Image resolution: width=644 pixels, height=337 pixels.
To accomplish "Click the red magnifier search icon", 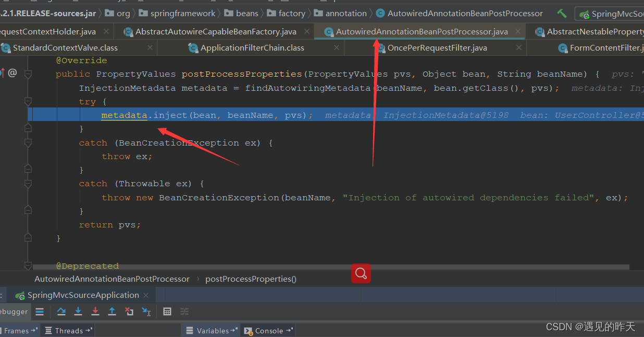I will pos(361,273).
